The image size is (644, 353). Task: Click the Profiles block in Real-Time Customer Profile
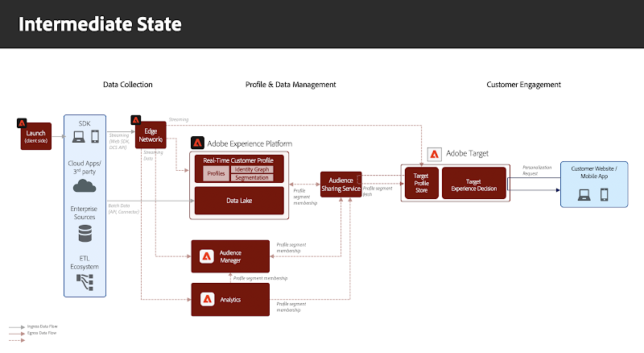(216, 173)
